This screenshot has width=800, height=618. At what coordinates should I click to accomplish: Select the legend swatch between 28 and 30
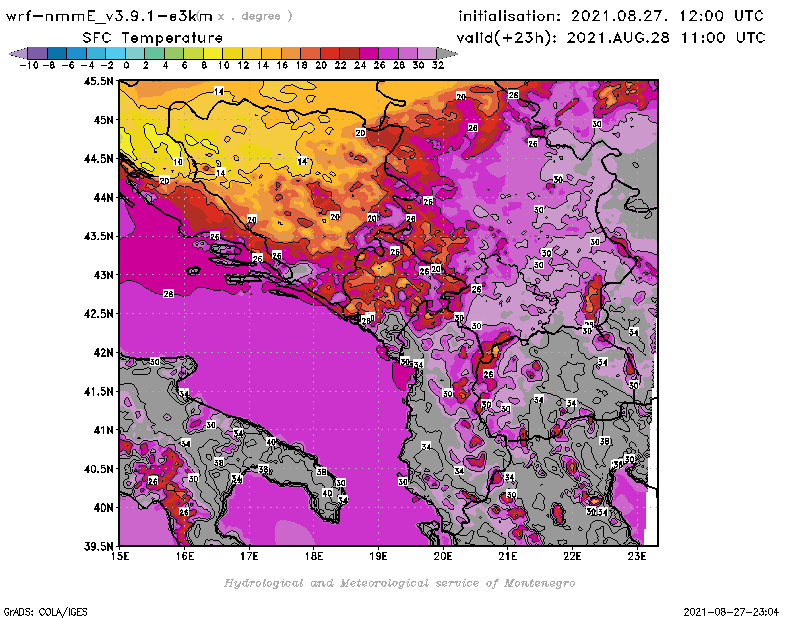(407, 53)
